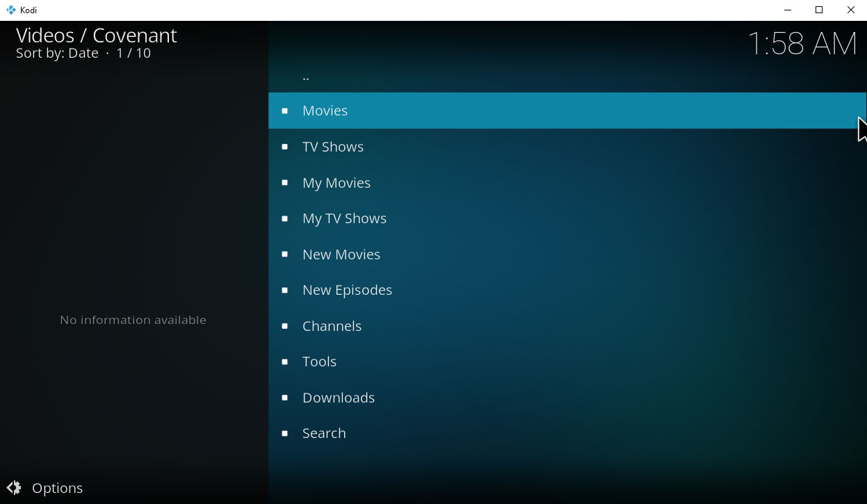Go to the Channels entry
Viewport: 867px width, 504px height.
(x=567, y=326)
